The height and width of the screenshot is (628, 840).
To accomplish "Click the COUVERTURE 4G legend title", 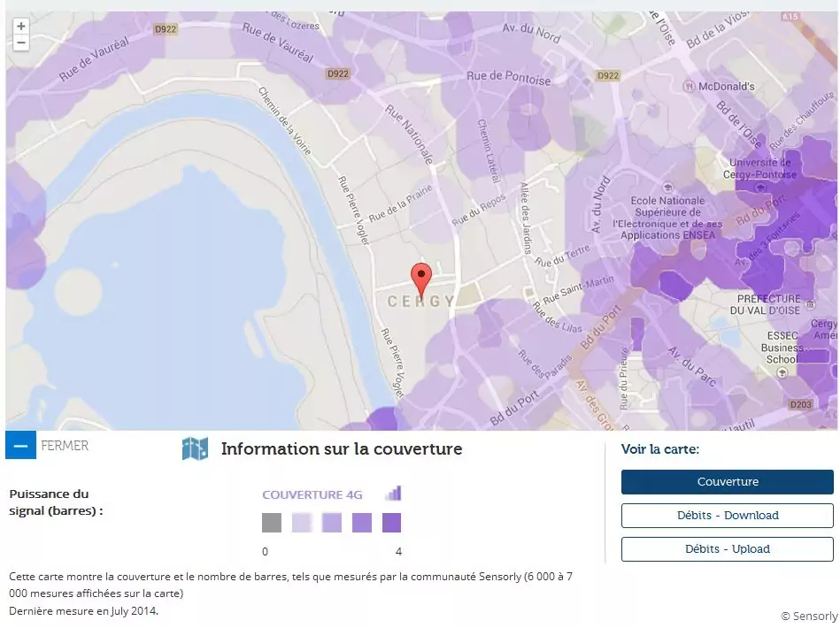I will tap(312, 494).
